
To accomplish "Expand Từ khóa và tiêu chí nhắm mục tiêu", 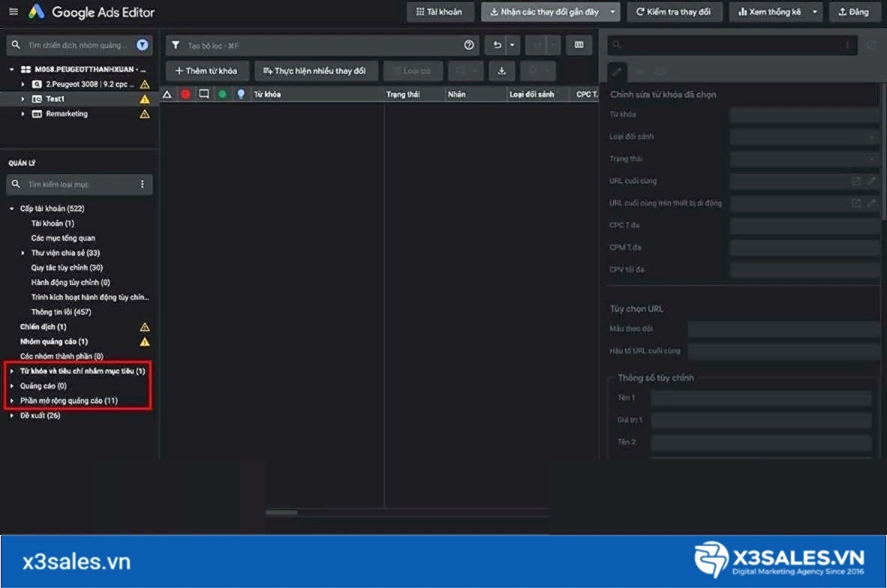I will 12,371.
